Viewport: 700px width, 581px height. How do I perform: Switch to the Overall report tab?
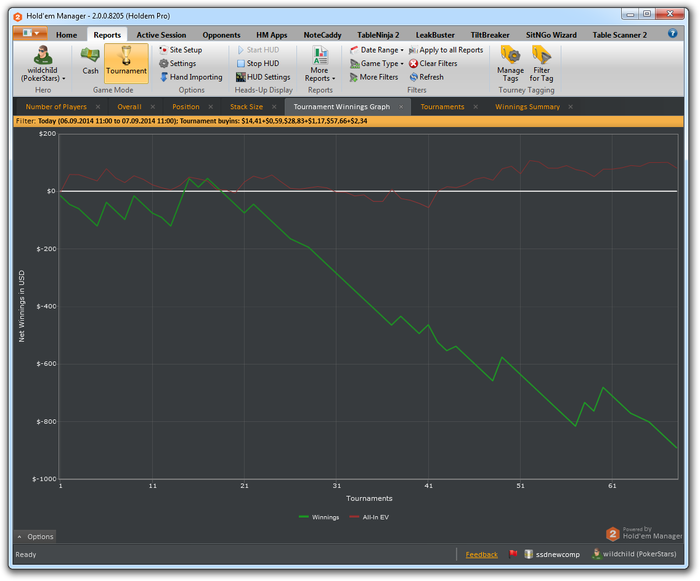click(x=129, y=107)
